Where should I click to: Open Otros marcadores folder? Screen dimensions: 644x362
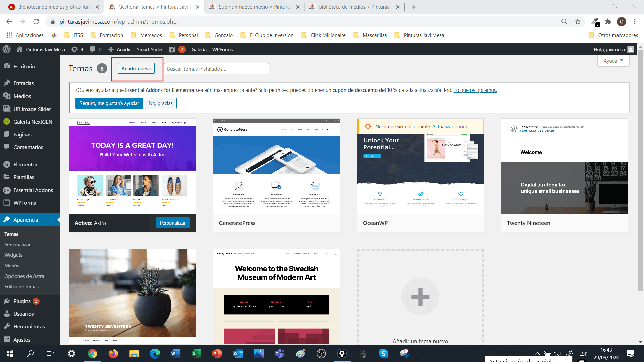tap(613, 35)
